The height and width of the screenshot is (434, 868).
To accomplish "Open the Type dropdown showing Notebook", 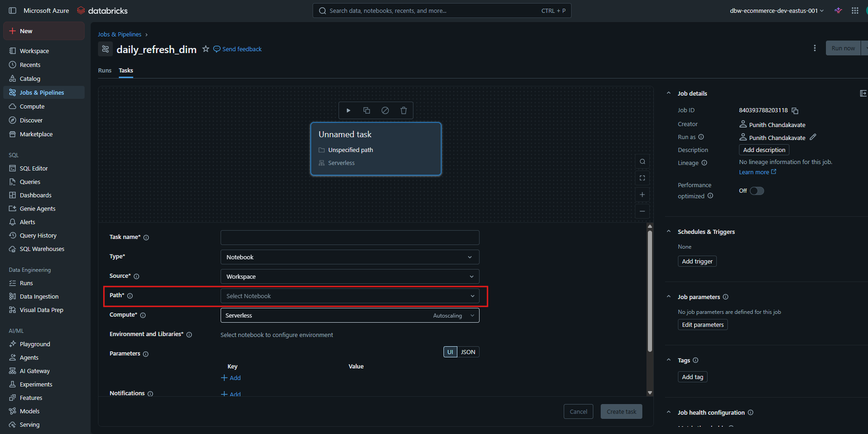I will click(x=350, y=257).
